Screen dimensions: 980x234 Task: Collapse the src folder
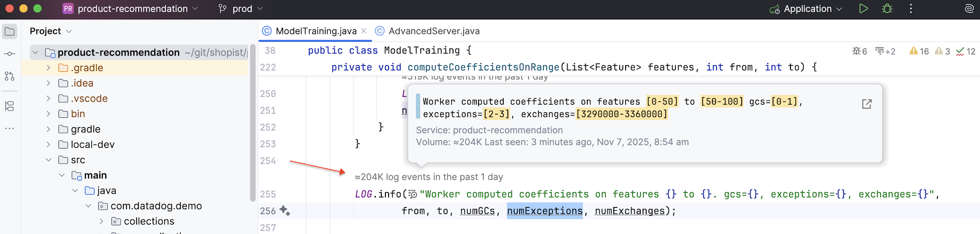point(48,160)
